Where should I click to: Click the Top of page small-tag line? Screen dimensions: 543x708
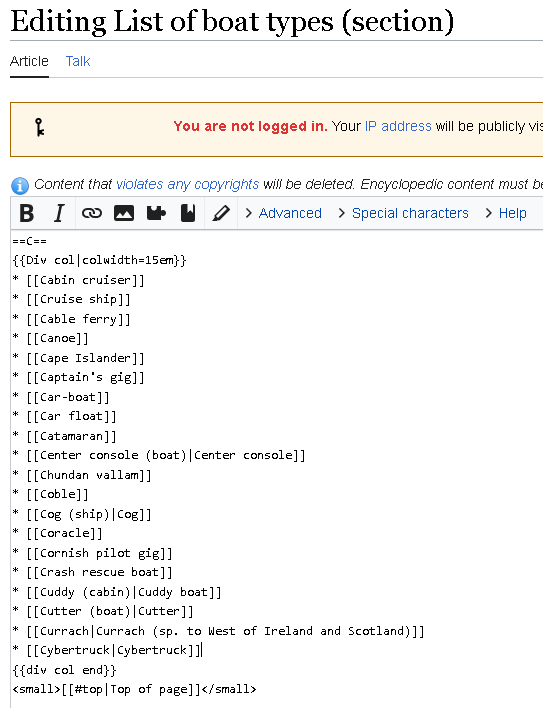point(135,689)
